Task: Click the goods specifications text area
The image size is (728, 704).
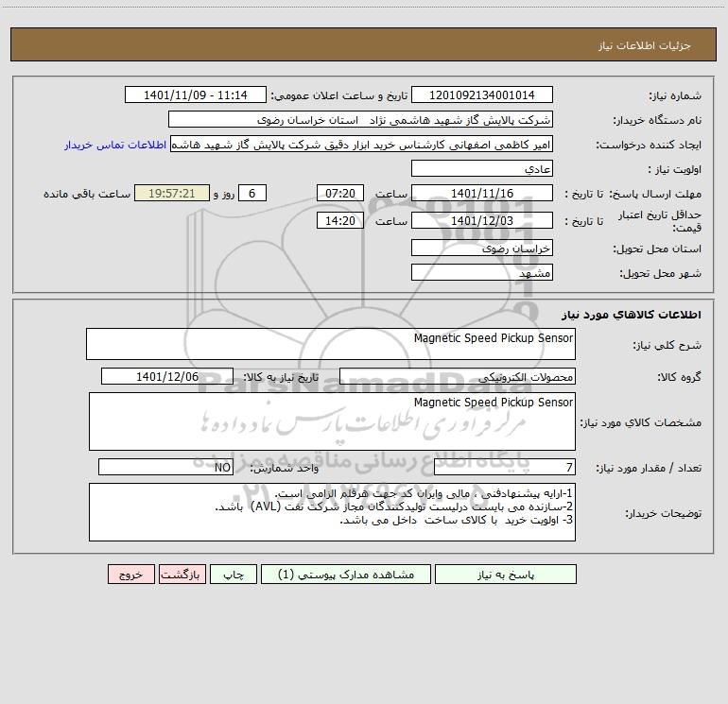Action: 332,421
